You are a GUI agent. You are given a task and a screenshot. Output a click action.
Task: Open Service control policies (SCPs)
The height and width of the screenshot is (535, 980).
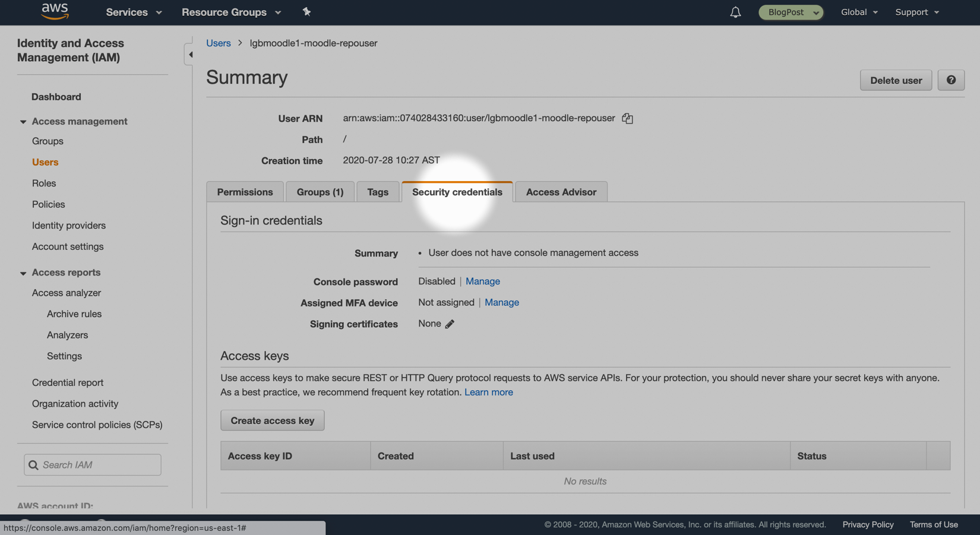click(x=97, y=425)
